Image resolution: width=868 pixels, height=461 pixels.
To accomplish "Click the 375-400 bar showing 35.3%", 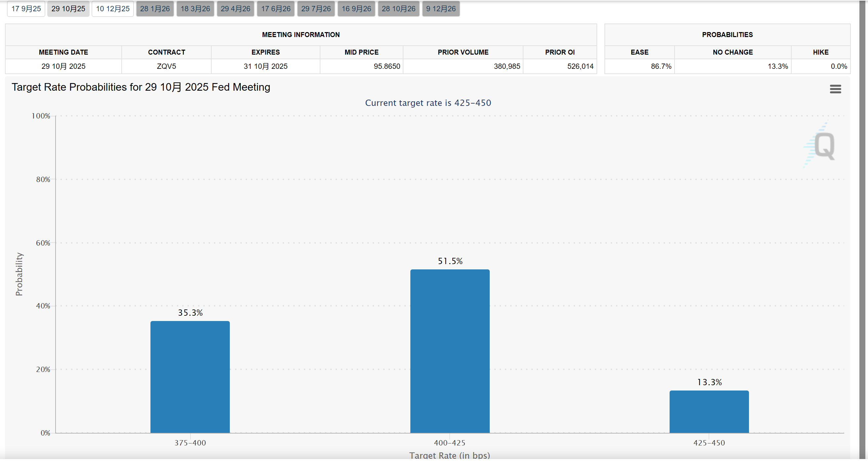I will point(190,378).
